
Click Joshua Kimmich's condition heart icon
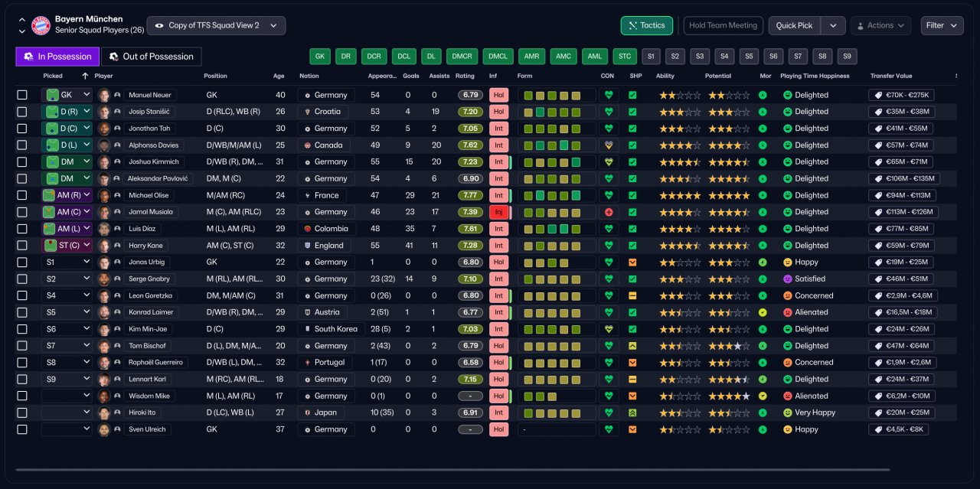[x=609, y=162]
